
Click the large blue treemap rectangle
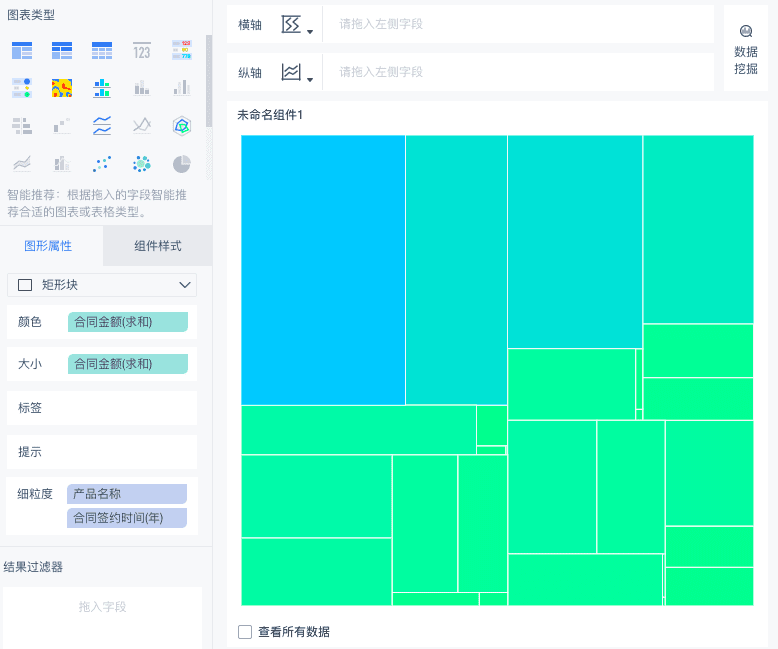click(x=323, y=270)
